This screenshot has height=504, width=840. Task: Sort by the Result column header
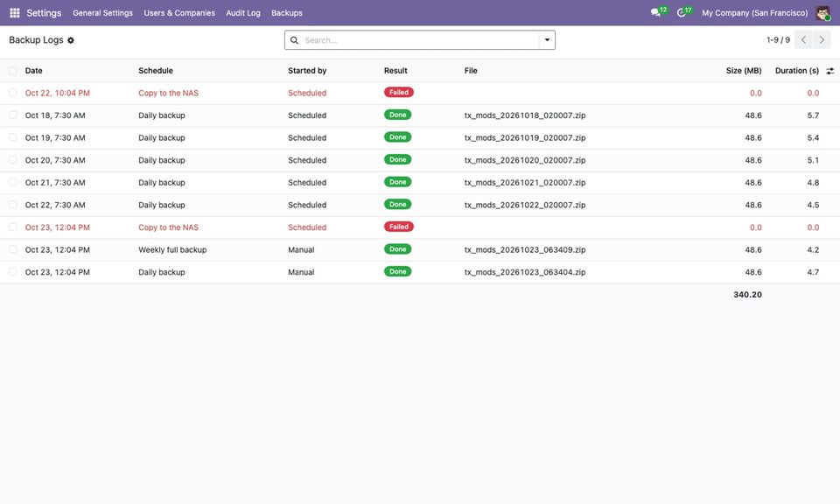pyautogui.click(x=395, y=71)
